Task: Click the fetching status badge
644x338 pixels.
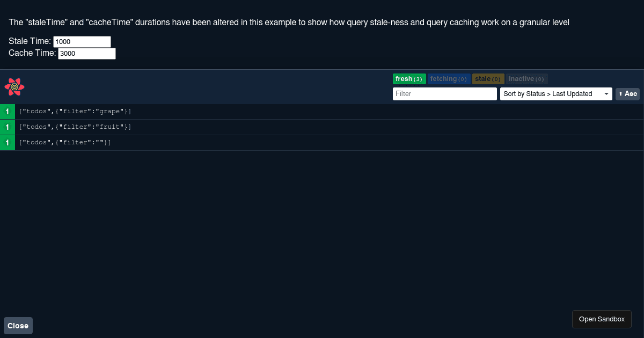Action: [449, 79]
